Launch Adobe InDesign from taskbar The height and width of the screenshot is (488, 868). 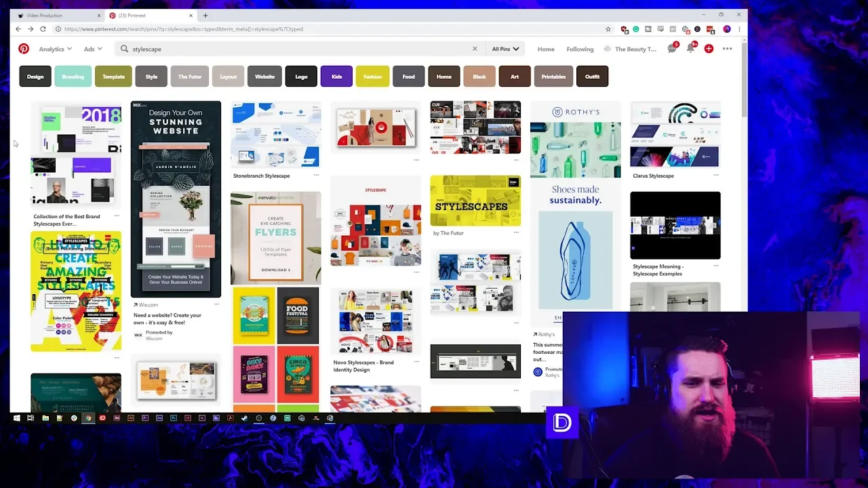[x=188, y=418]
